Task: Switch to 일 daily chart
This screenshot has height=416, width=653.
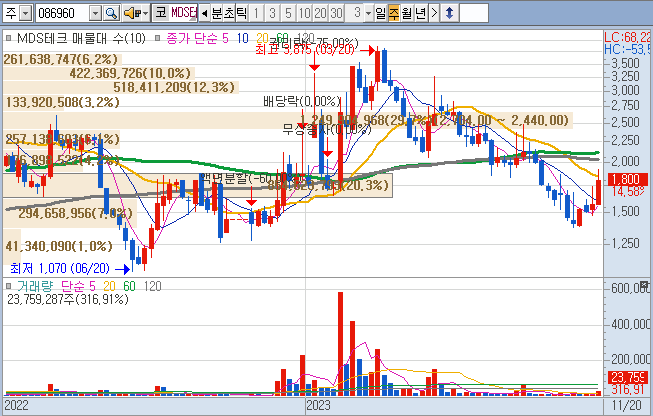Action: point(381,13)
